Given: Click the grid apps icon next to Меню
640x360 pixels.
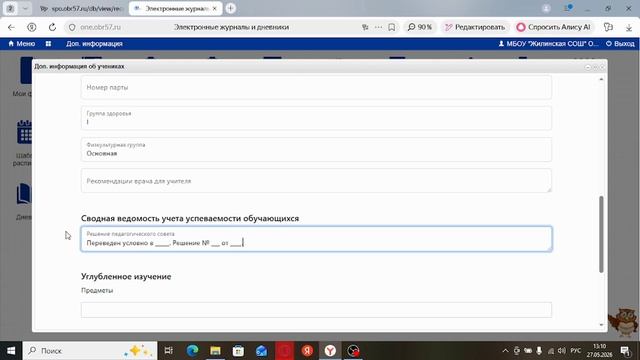Looking at the screenshot, I should click(x=48, y=44).
